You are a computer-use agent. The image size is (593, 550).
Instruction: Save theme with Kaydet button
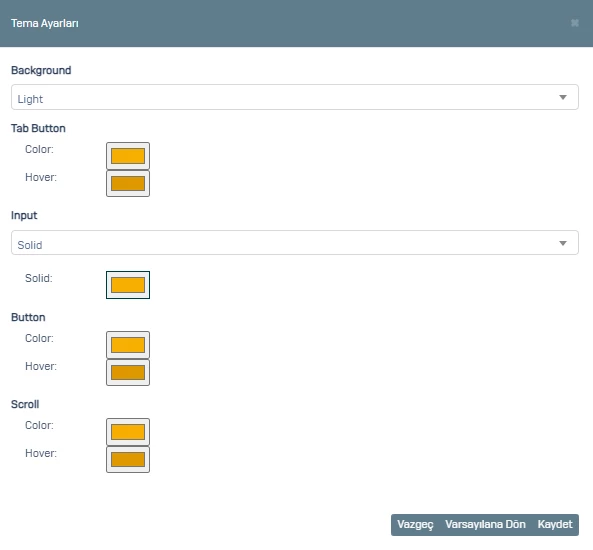[555, 525]
